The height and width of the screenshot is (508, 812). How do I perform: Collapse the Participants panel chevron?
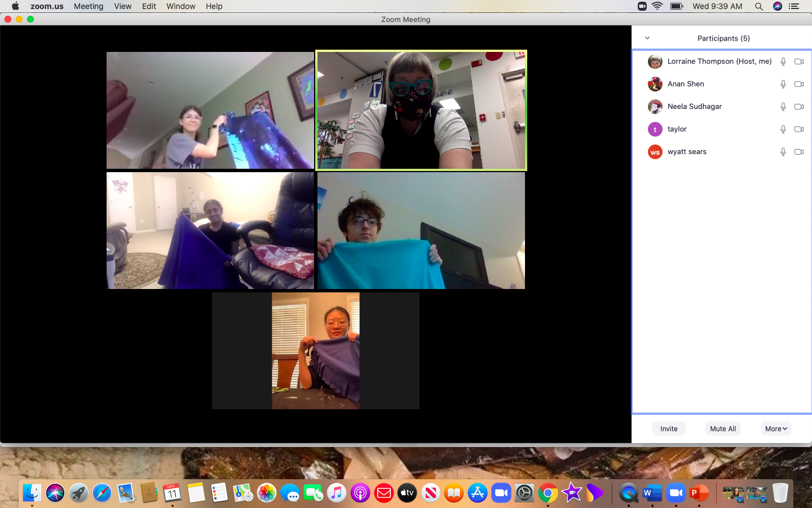[x=647, y=38]
